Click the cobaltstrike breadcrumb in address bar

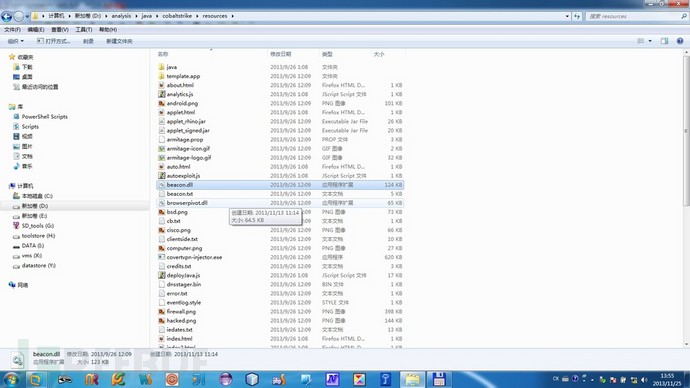pos(177,16)
